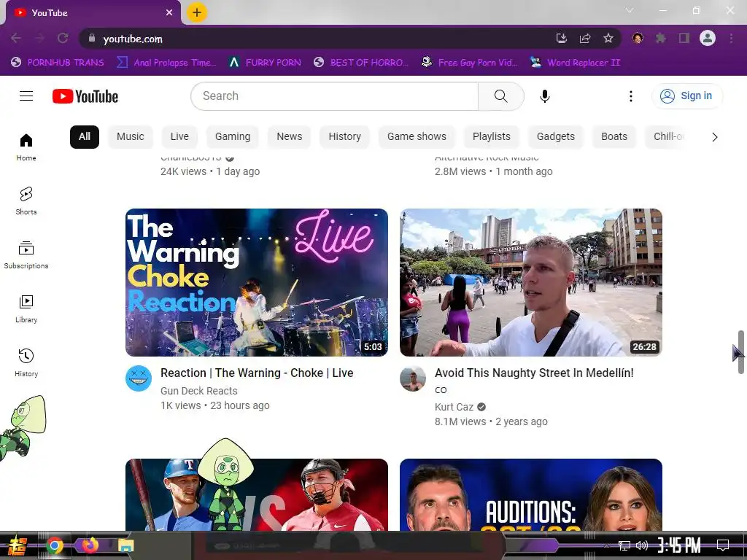Click the extension avatar icon in toolbar
The height and width of the screenshot is (560, 747).
(x=638, y=38)
